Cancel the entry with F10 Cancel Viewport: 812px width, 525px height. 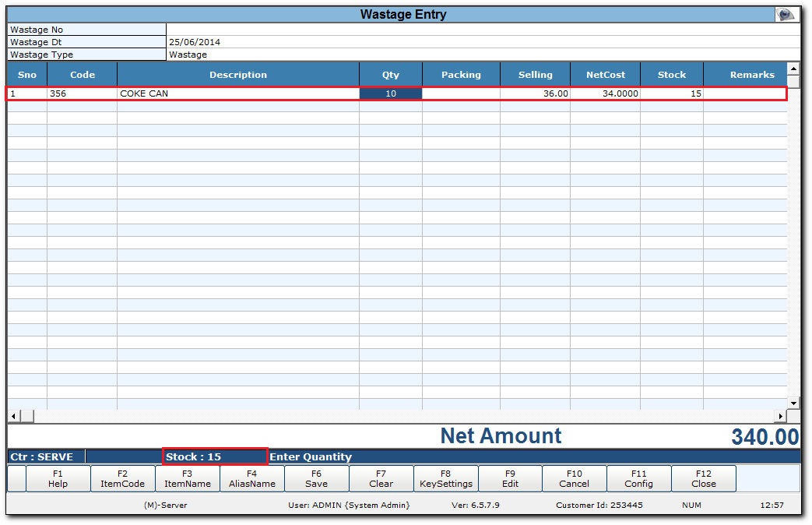click(574, 478)
